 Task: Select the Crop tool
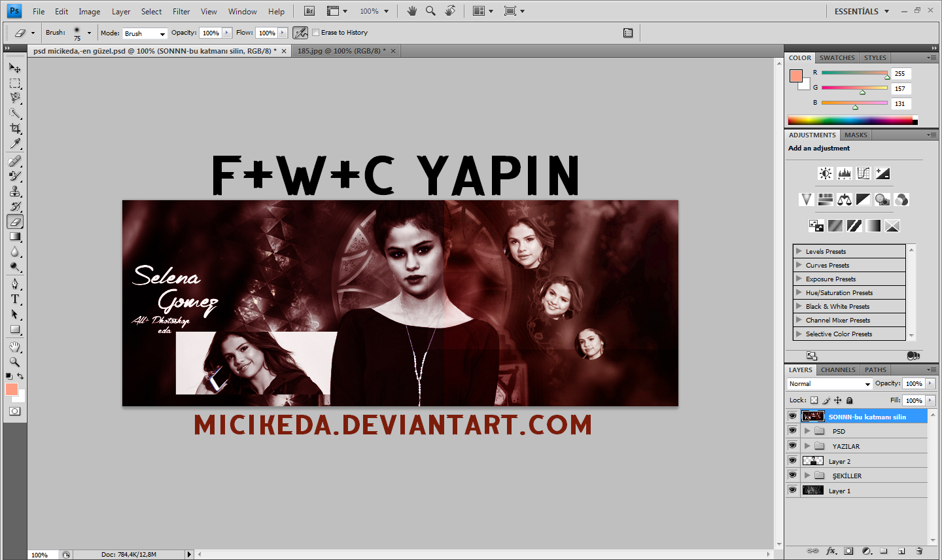click(15, 128)
